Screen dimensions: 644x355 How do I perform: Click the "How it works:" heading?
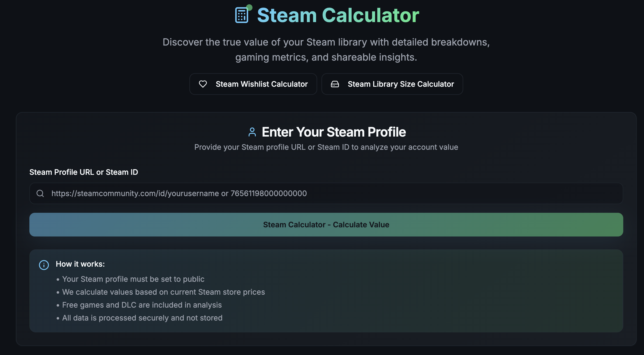pos(80,264)
